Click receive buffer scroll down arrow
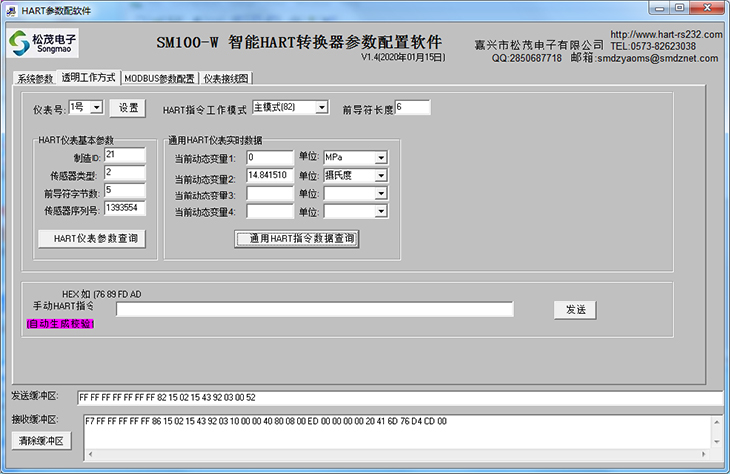This screenshot has height=474, width=730. [716, 441]
